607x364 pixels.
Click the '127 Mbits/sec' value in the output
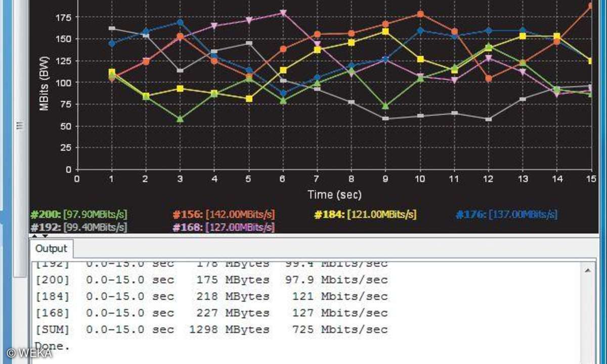click(x=340, y=313)
